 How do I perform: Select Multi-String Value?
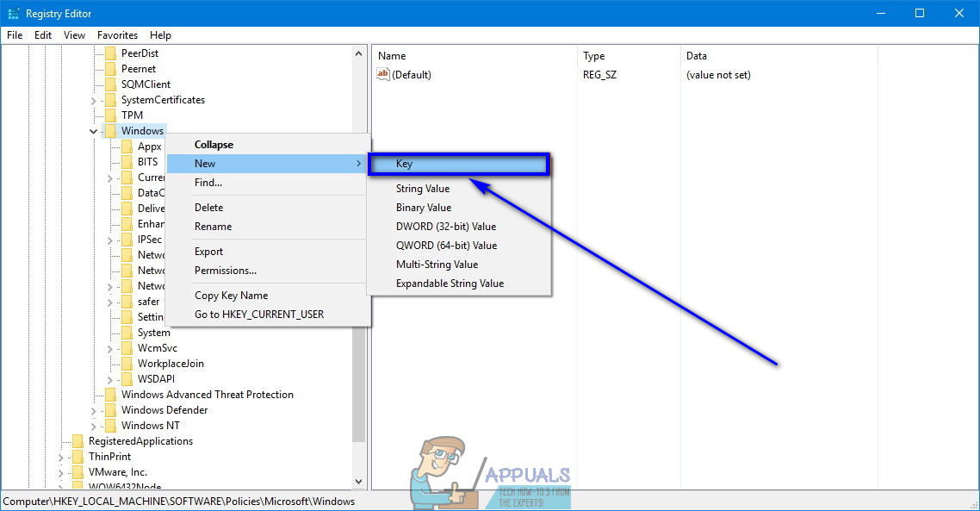coord(459,265)
